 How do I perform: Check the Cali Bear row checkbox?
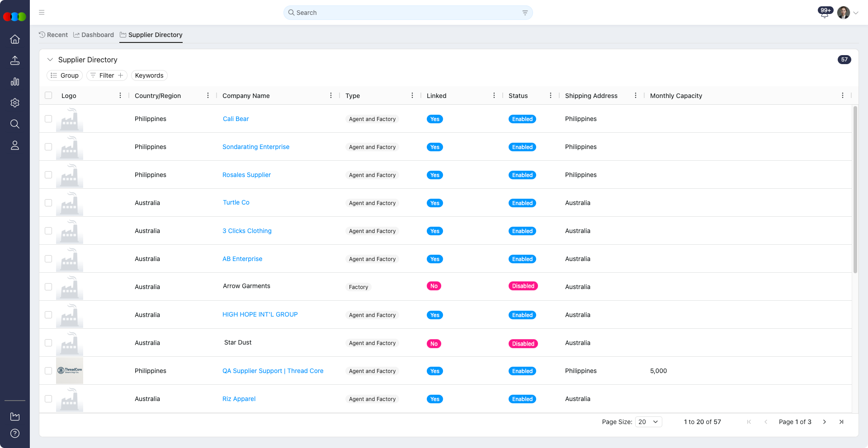click(x=48, y=119)
